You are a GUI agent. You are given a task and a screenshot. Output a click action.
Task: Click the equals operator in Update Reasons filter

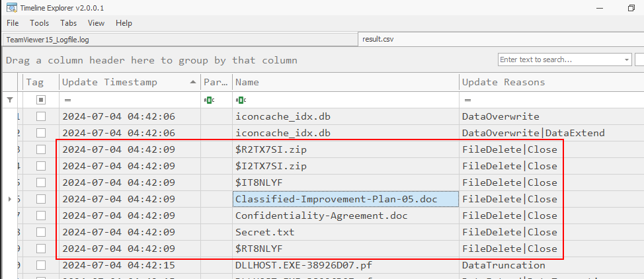(x=467, y=100)
